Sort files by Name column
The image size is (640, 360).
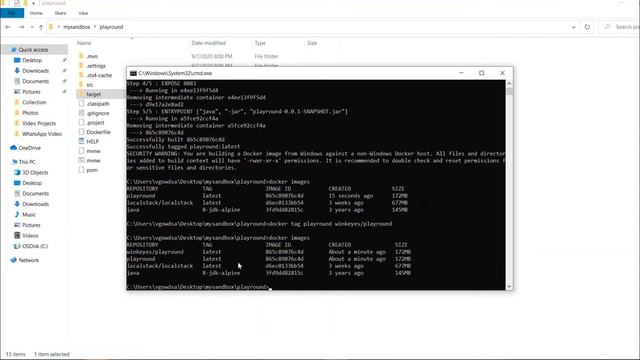pyautogui.click(x=84, y=43)
